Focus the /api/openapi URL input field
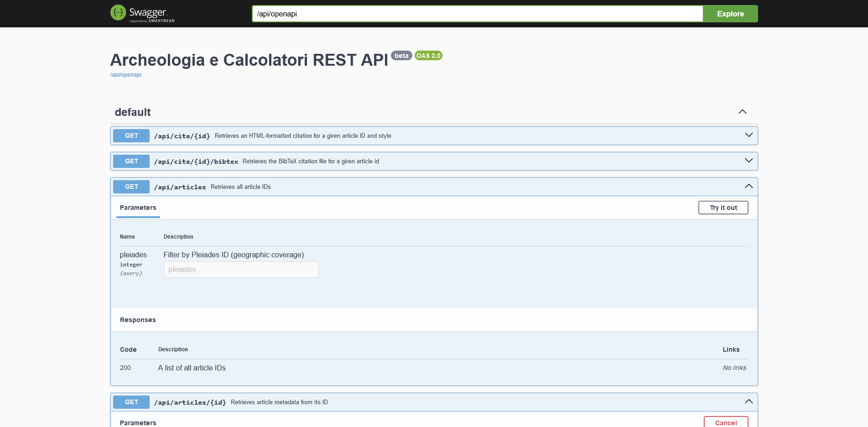The image size is (868, 427). pyautogui.click(x=478, y=14)
